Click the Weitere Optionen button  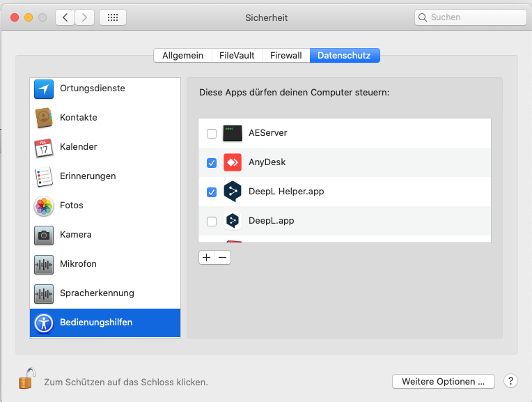(x=443, y=381)
